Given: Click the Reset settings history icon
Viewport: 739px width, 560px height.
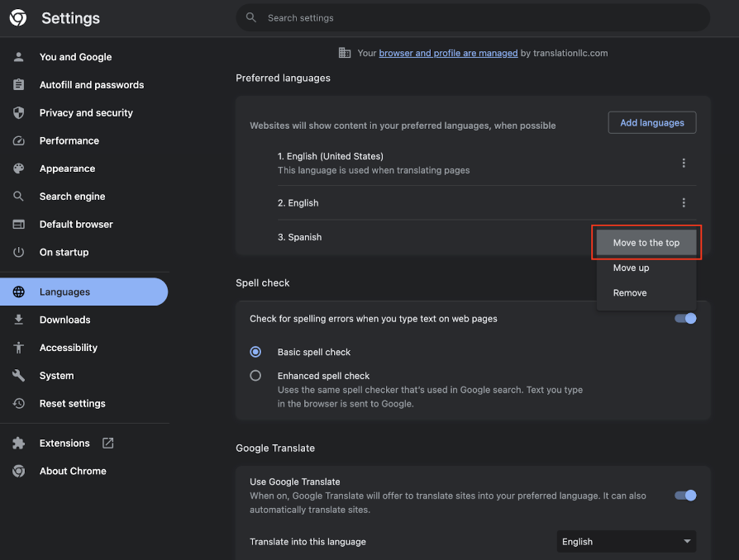Looking at the screenshot, I should point(18,403).
